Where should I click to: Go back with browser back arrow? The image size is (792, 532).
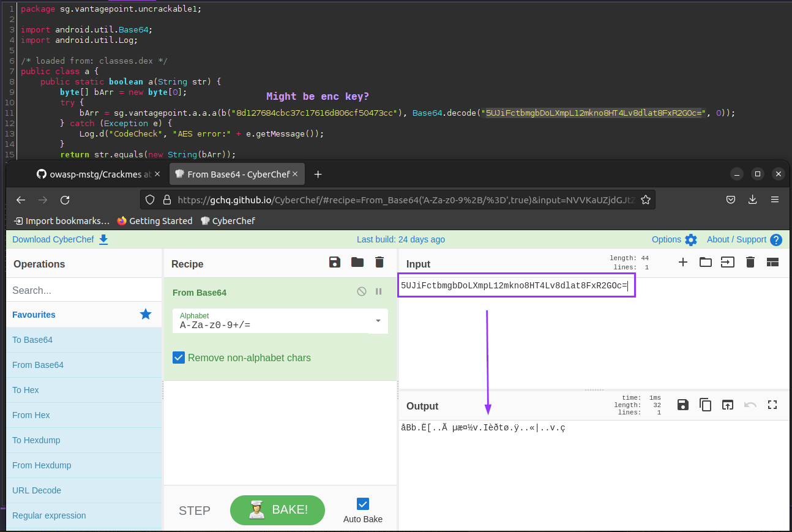pos(21,200)
